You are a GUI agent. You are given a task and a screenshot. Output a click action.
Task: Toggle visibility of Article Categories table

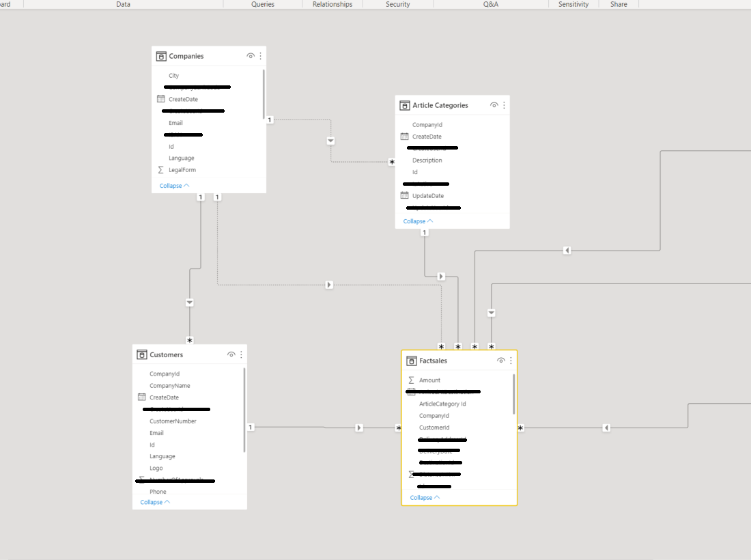coord(494,105)
